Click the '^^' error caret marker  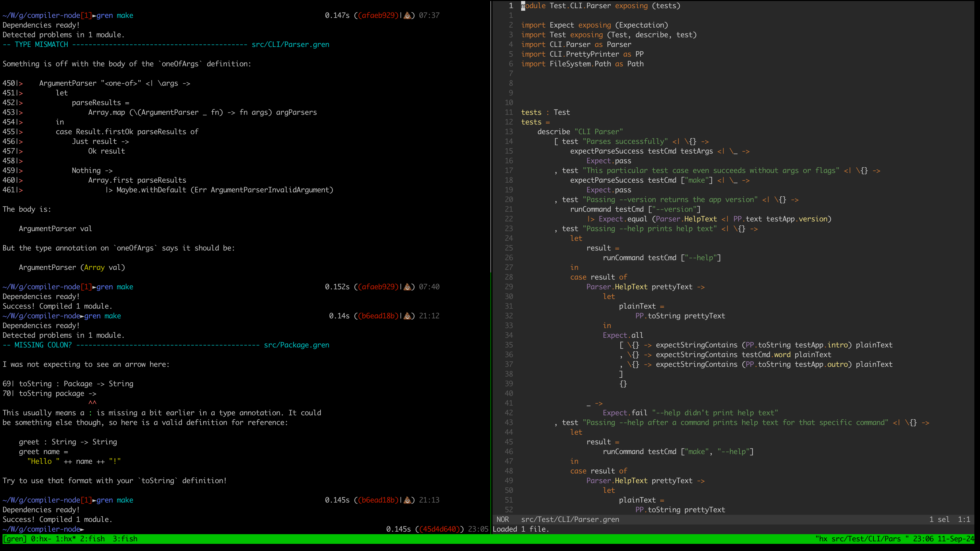92,403
